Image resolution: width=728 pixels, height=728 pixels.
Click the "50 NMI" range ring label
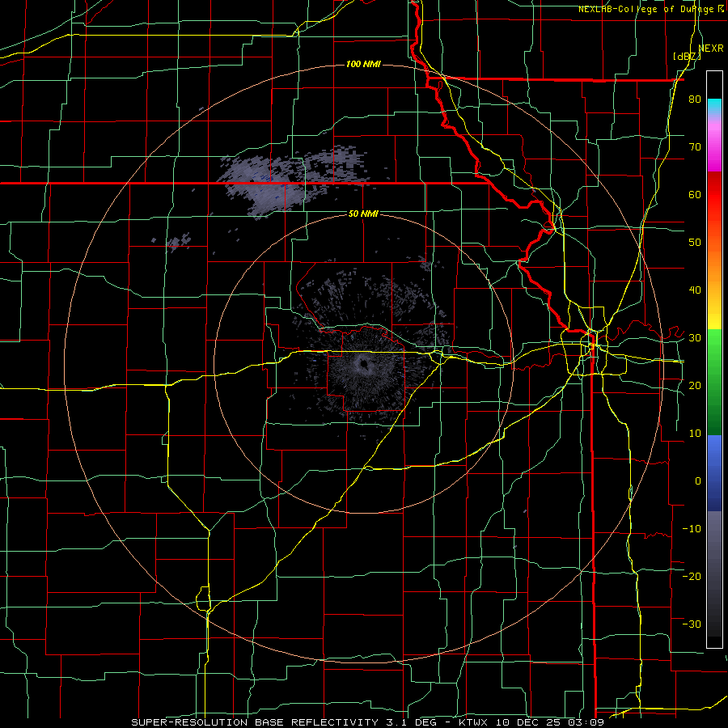pyautogui.click(x=363, y=214)
